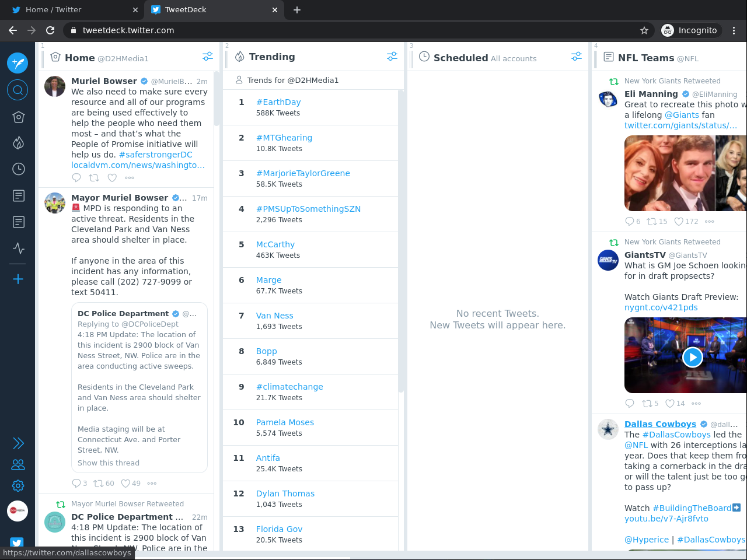
Task: Retweet Muriel Bowser's saferstrongerDC tweet
Action: [x=94, y=178]
